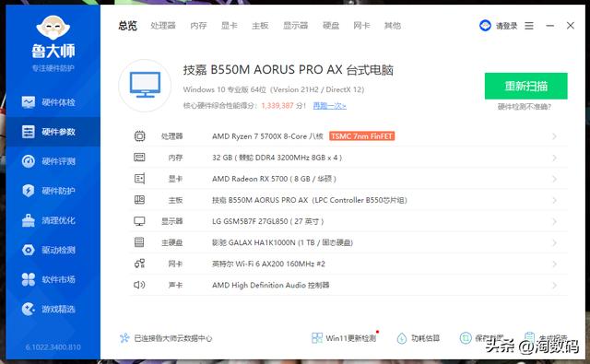
Task: Open 功耗估算 power estimate tool
Action: tap(418, 337)
